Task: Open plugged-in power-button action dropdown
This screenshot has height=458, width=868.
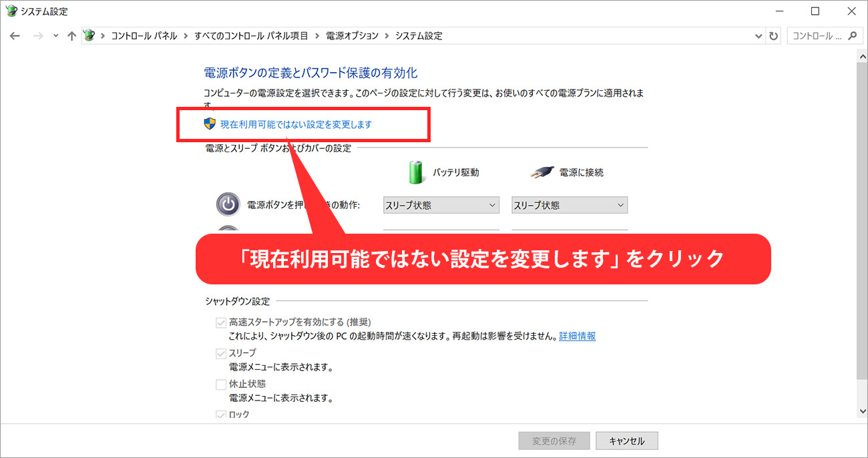Action: (570, 205)
